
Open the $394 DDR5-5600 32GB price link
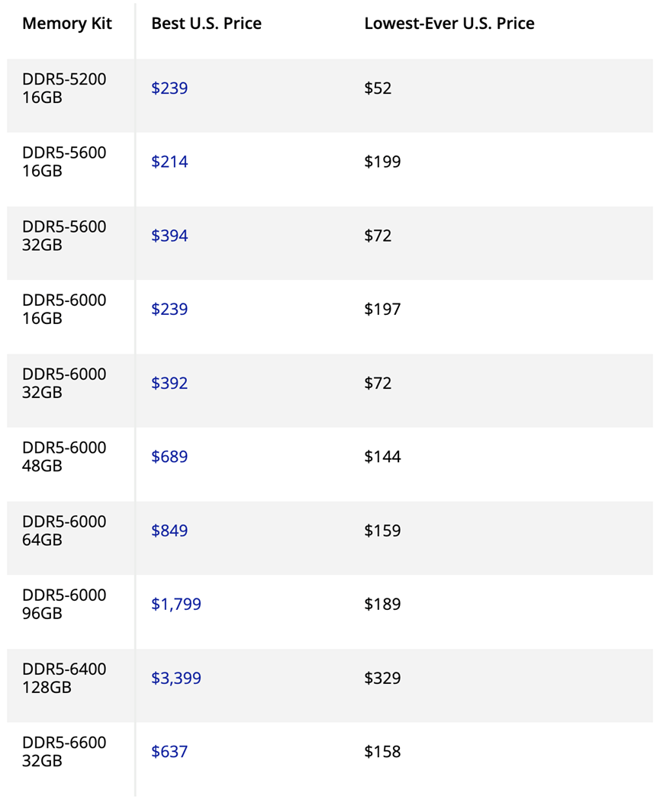[x=169, y=236]
